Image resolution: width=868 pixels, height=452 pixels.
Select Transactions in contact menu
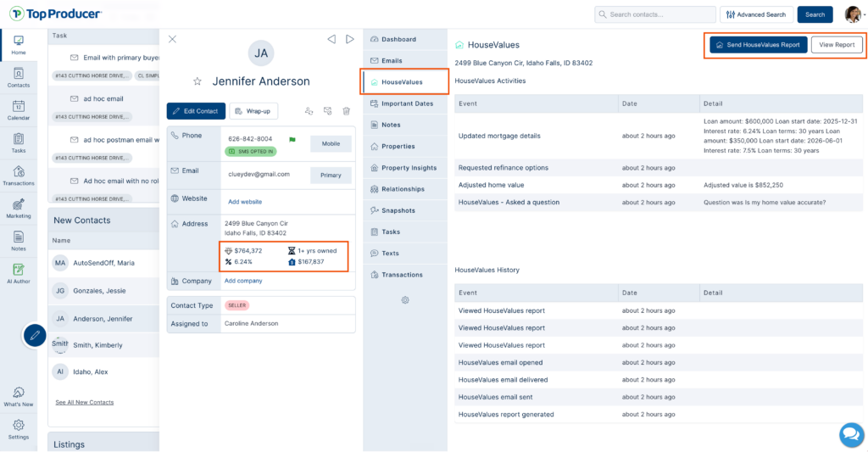[x=405, y=275]
